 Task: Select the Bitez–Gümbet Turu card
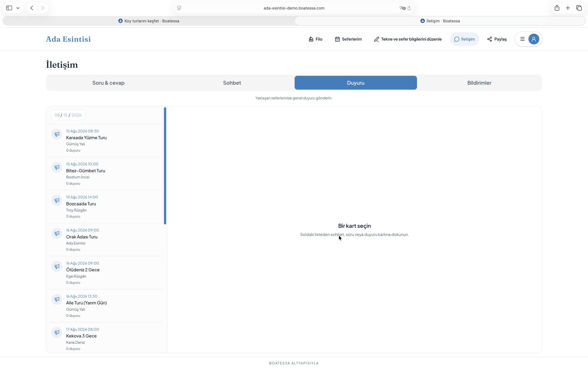(x=104, y=173)
